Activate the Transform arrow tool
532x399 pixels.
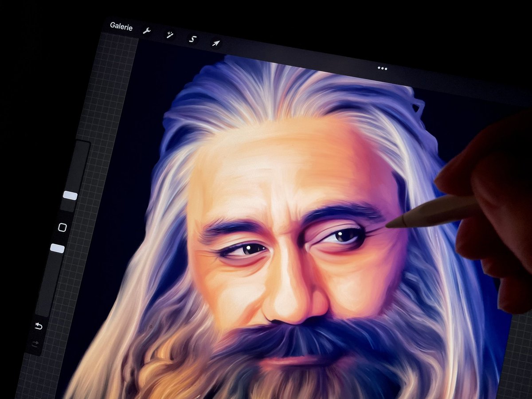coord(215,43)
